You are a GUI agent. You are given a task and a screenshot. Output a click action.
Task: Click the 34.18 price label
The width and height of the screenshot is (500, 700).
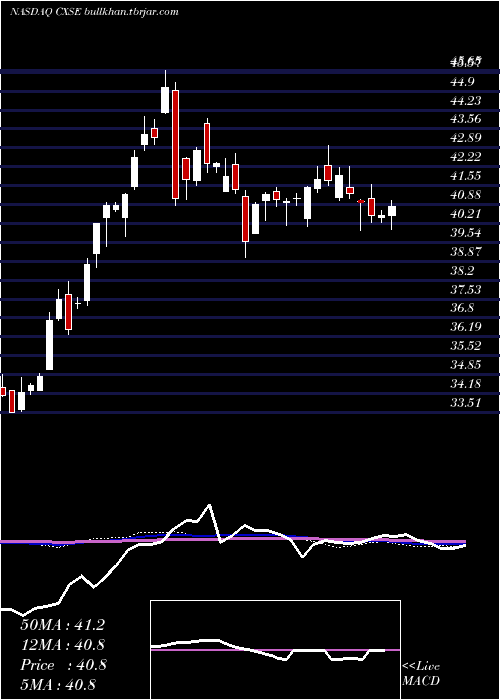[x=466, y=383]
